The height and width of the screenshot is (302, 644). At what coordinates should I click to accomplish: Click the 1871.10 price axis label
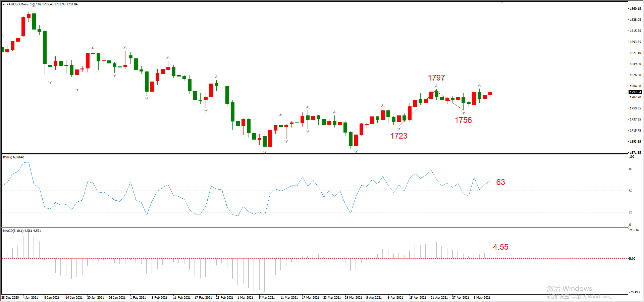point(635,53)
